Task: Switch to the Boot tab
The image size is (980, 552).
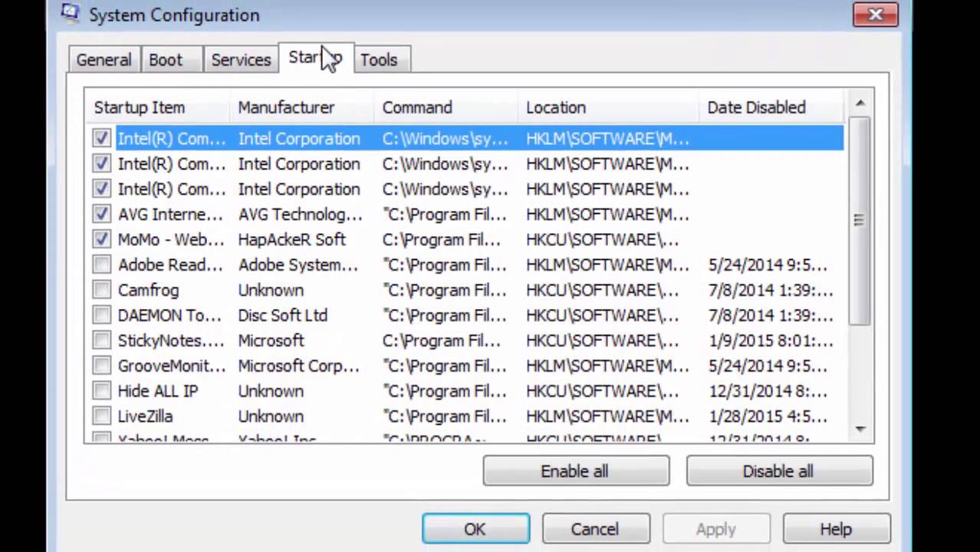Action: pos(166,60)
